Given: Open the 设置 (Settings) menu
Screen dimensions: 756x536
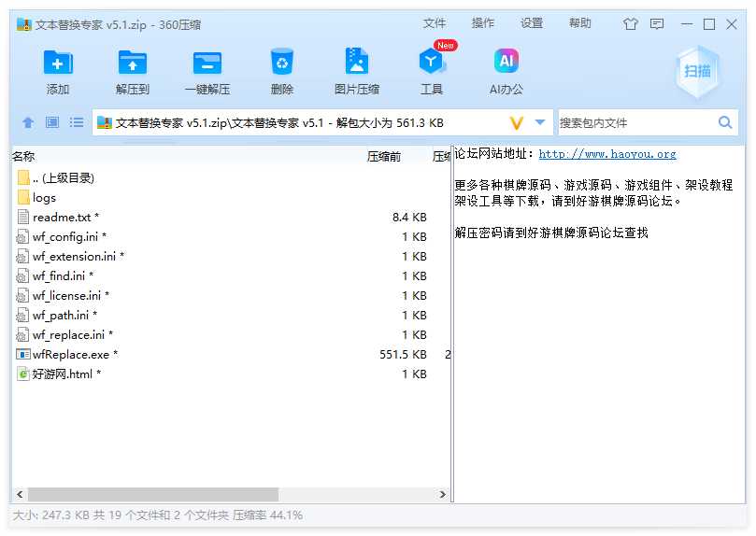Looking at the screenshot, I should (532, 23).
